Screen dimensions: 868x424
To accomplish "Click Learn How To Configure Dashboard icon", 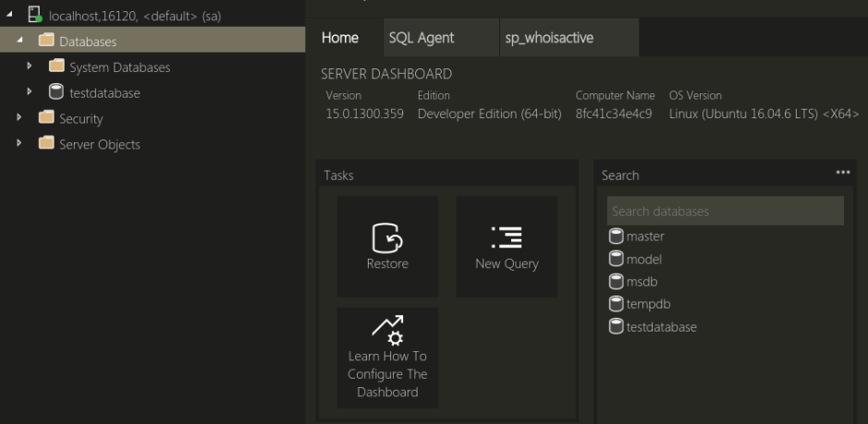I will click(387, 327).
